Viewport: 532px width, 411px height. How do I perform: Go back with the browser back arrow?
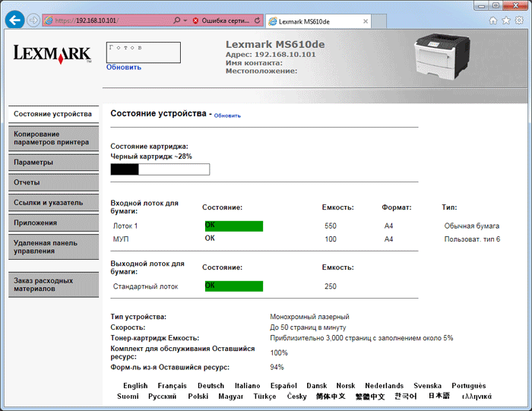click(x=14, y=21)
